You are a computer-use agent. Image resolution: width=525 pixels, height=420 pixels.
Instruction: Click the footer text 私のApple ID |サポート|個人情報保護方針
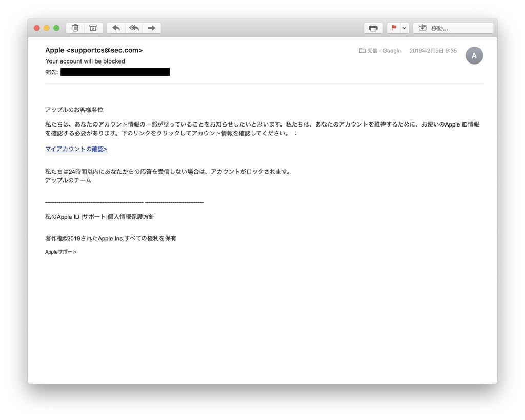(100, 217)
